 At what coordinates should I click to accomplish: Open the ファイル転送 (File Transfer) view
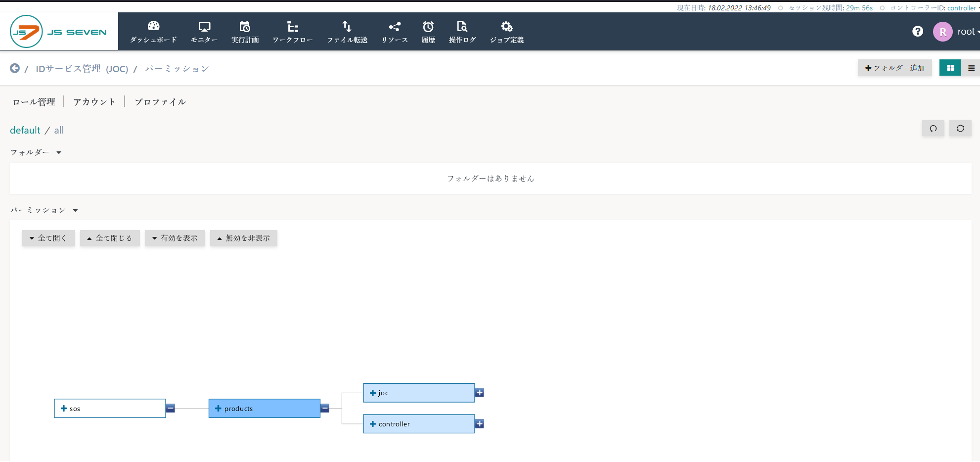tap(347, 31)
